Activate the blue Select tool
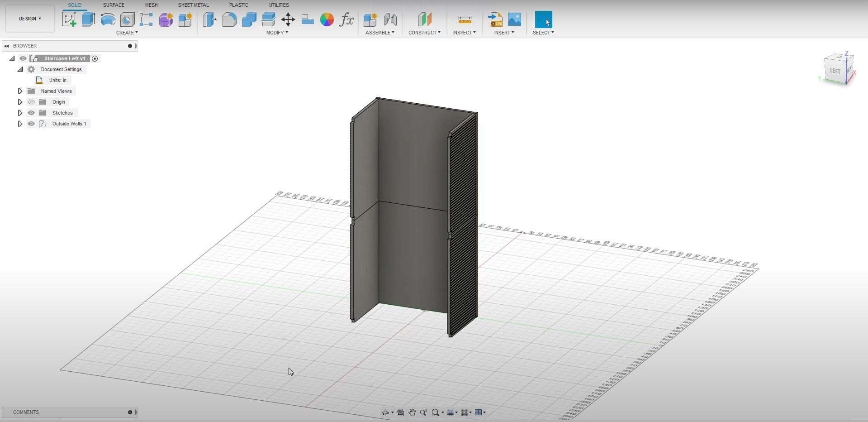 coord(543,19)
